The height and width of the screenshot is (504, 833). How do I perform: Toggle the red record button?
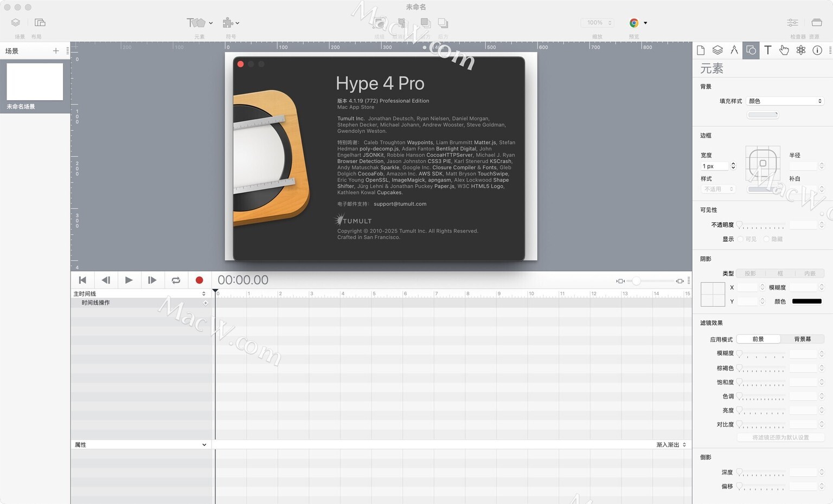199,280
